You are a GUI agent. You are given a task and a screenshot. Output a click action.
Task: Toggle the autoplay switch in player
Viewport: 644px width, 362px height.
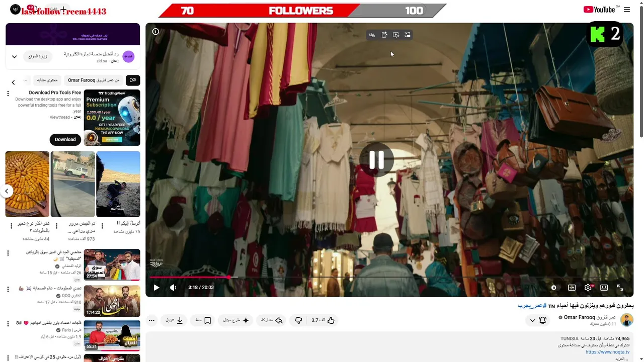point(553,288)
